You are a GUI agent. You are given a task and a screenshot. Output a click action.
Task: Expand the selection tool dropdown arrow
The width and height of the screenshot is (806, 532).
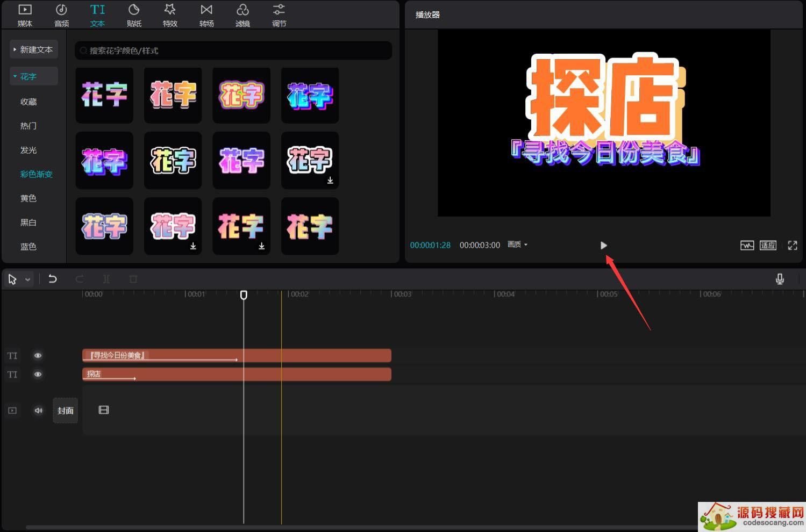coord(27,279)
